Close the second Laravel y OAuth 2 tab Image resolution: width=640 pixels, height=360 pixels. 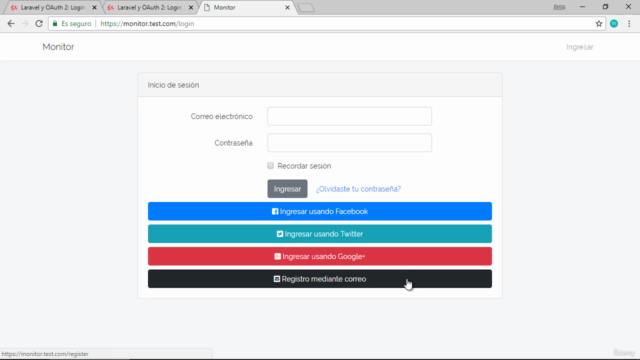point(191,7)
